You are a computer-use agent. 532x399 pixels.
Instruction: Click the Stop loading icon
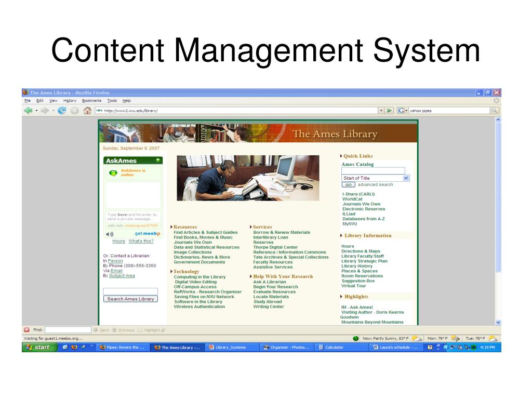[75, 111]
